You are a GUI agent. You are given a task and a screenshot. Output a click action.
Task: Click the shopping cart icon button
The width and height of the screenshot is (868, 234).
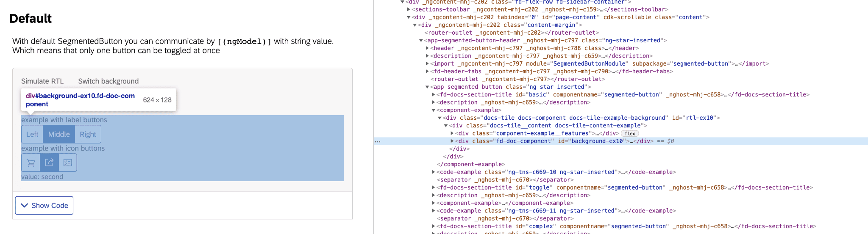31,163
